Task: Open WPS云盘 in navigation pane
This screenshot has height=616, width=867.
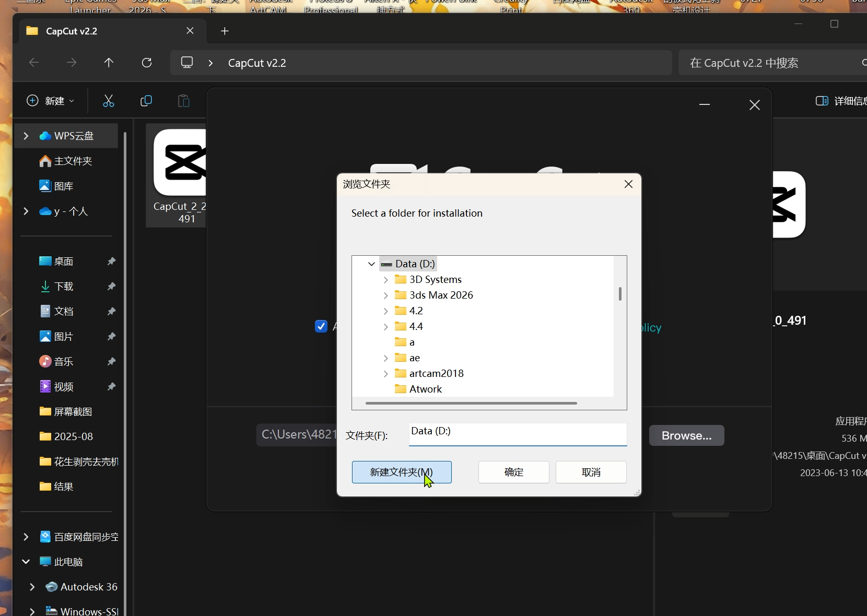Action: click(x=66, y=136)
